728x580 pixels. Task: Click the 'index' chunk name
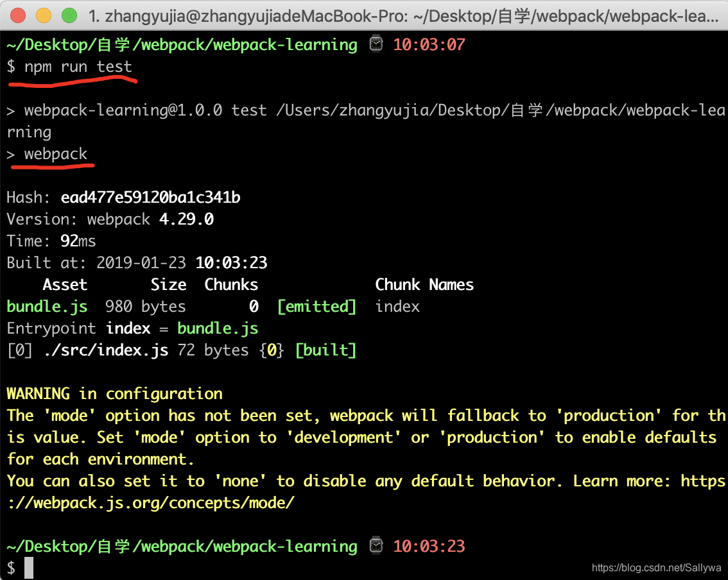point(397,306)
